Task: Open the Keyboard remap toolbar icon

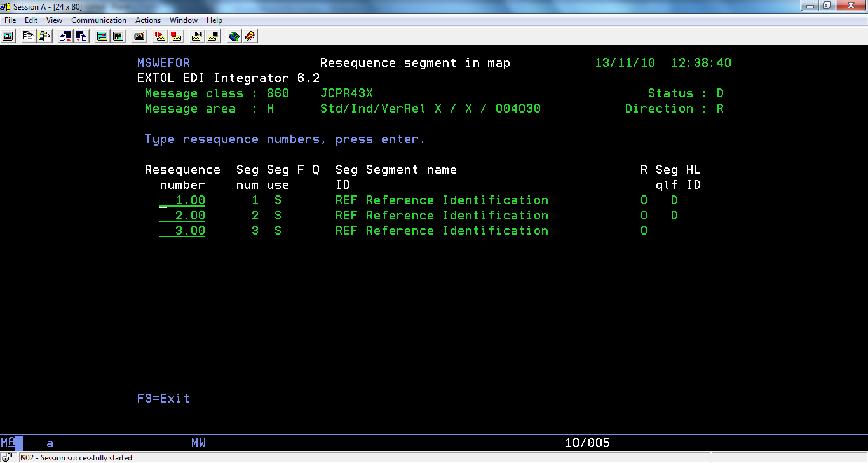Action: point(139,36)
